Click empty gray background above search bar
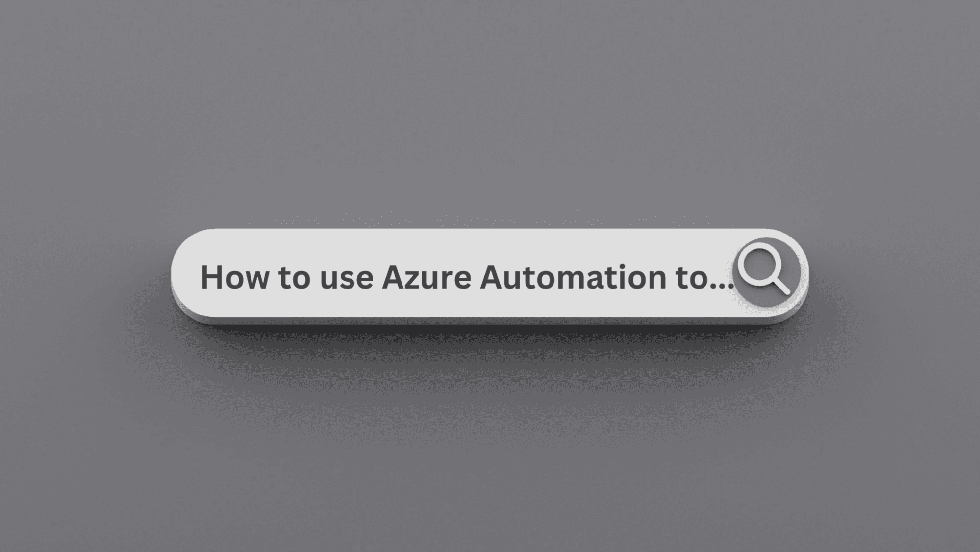Viewport: 980px width, 552px height. (490, 113)
